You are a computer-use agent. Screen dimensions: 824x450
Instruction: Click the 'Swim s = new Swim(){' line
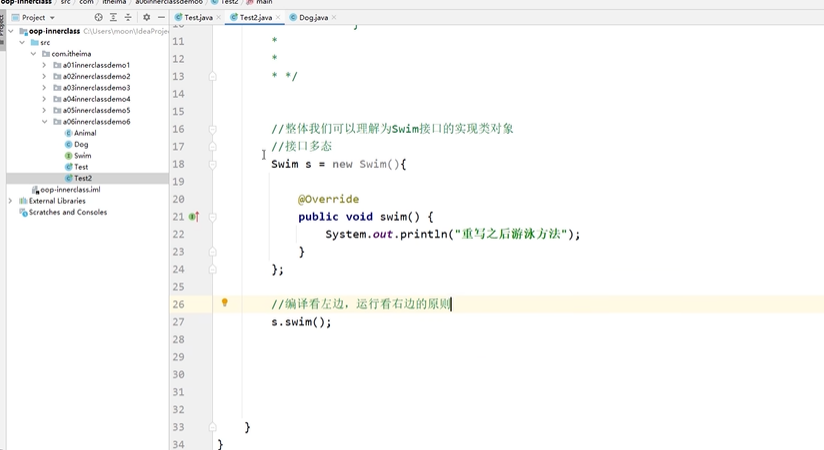(x=338, y=164)
